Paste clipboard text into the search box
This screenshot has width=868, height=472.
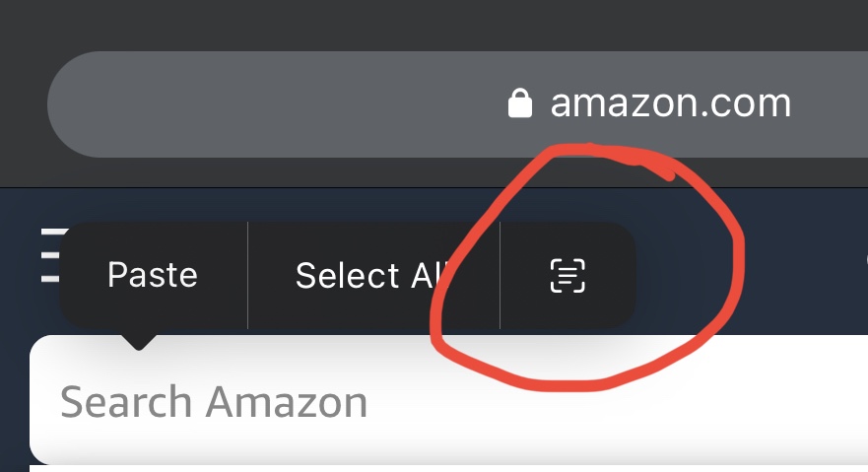point(153,275)
